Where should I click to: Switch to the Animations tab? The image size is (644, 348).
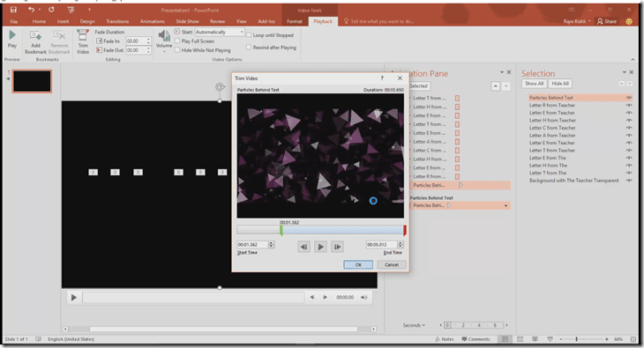coord(152,21)
